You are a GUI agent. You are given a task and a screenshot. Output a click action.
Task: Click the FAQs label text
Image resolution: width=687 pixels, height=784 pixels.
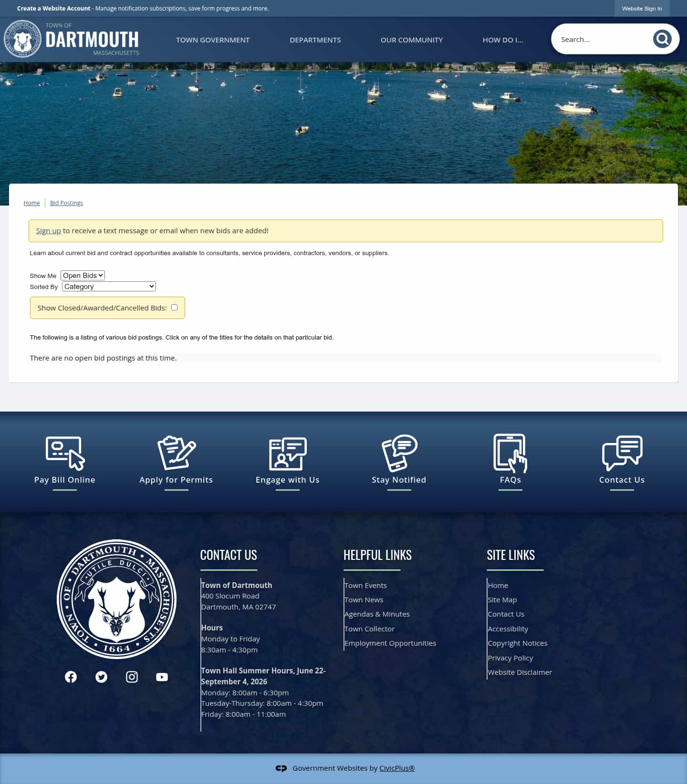click(x=510, y=480)
